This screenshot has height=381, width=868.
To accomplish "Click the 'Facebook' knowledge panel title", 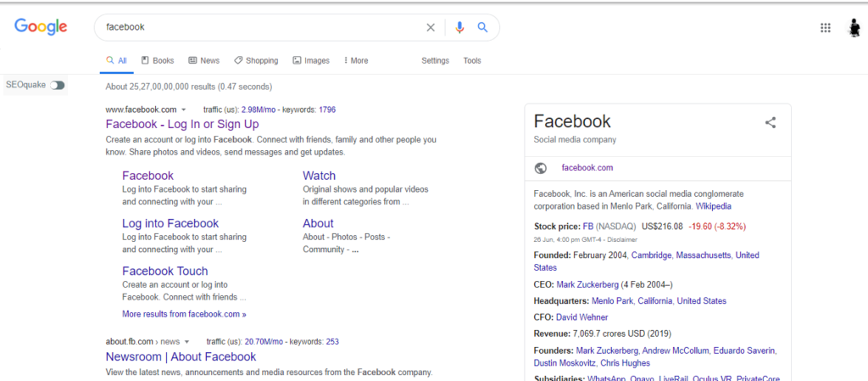I will tap(572, 121).
